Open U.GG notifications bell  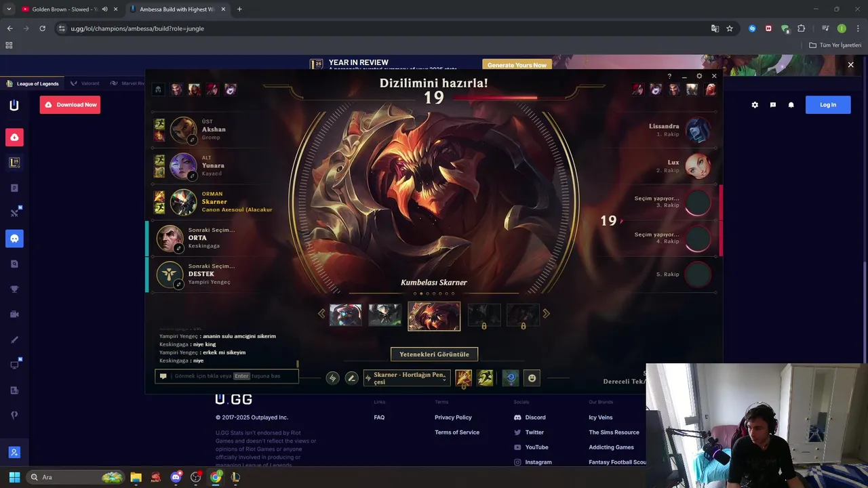pos(791,105)
